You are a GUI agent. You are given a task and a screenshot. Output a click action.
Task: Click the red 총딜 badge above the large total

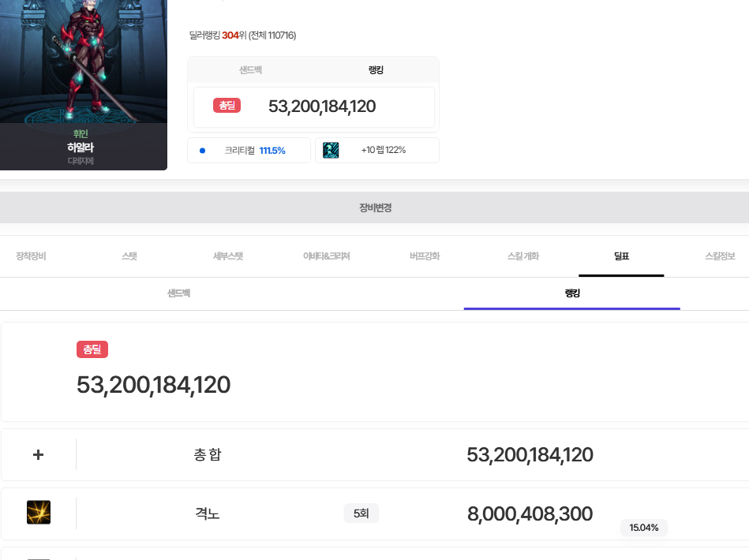click(92, 349)
